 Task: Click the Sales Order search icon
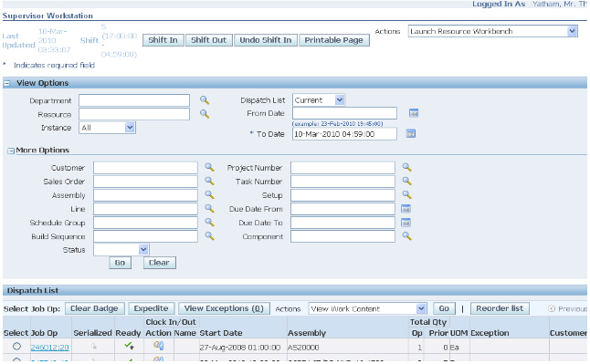coord(209,182)
